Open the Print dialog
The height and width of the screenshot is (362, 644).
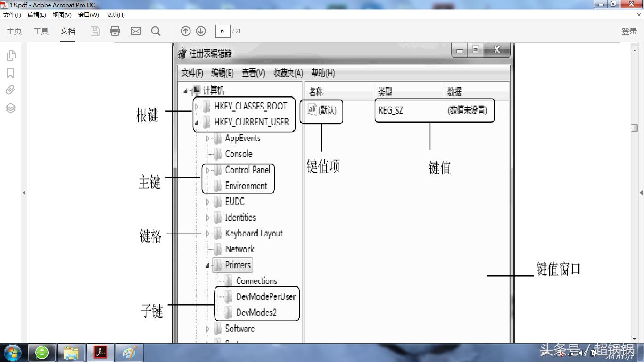115,31
